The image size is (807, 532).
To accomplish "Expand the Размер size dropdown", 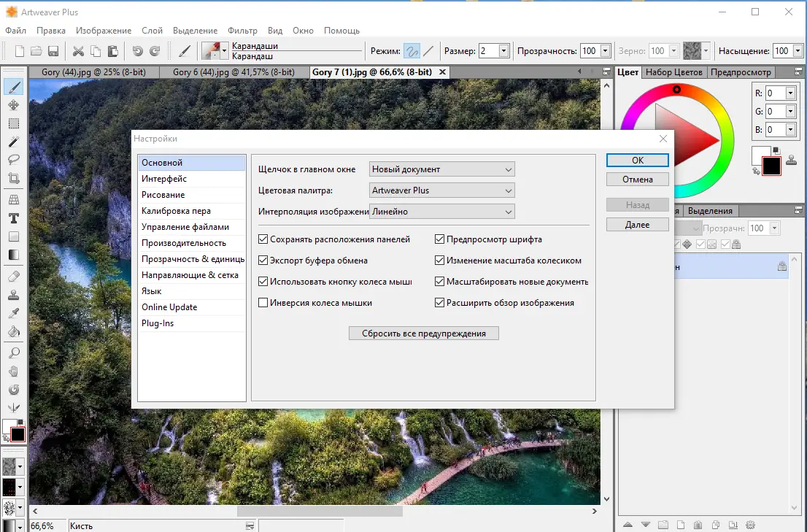I will tap(504, 51).
